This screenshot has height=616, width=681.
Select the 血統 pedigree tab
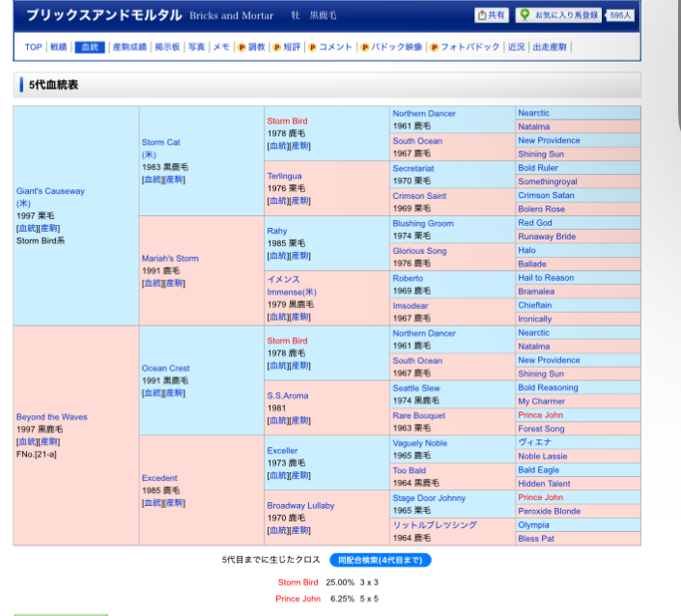pyautogui.click(x=89, y=47)
